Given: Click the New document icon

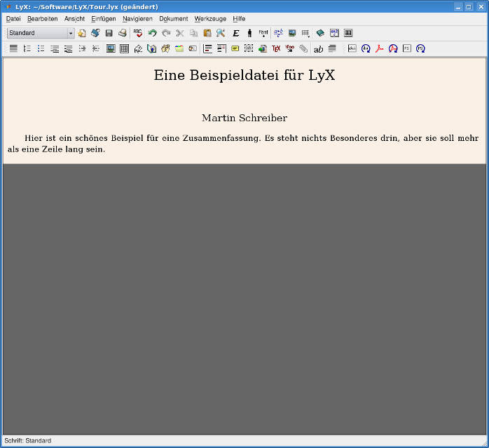Looking at the screenshot, I should pos(82,33).
